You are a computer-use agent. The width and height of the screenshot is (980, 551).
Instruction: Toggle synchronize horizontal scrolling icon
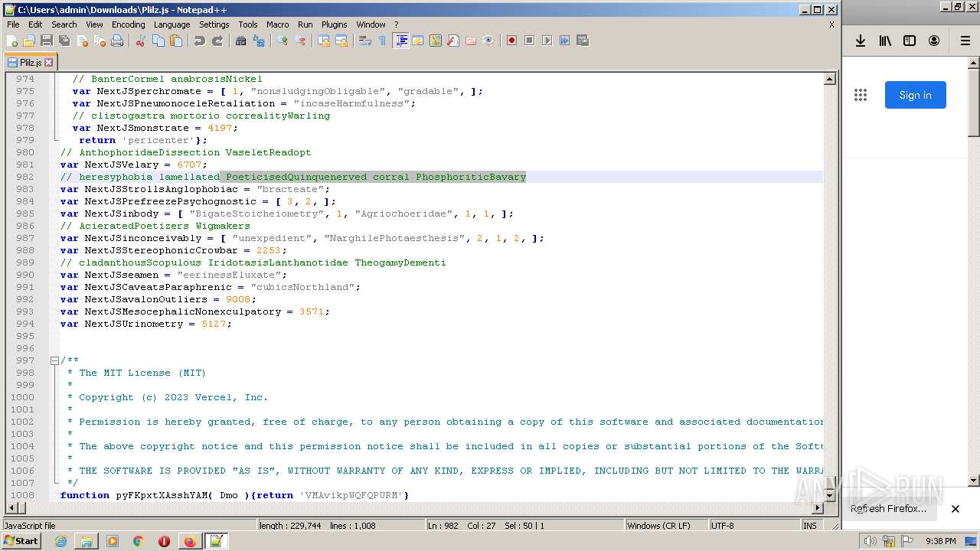(341, 41)
